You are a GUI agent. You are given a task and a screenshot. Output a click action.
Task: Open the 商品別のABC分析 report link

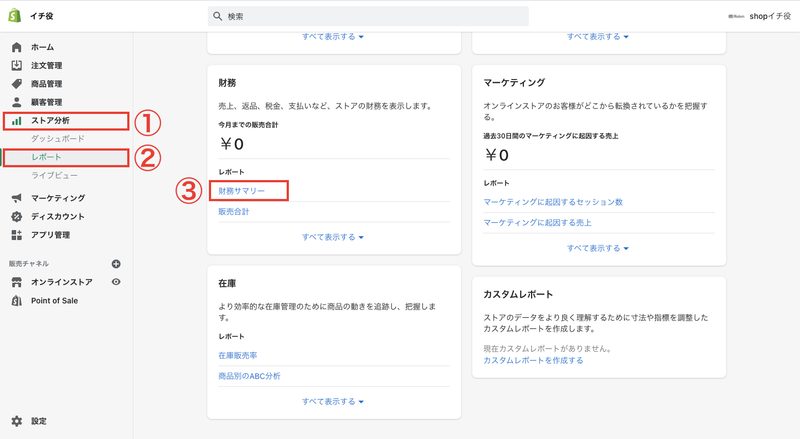click(x=249, y=376)
